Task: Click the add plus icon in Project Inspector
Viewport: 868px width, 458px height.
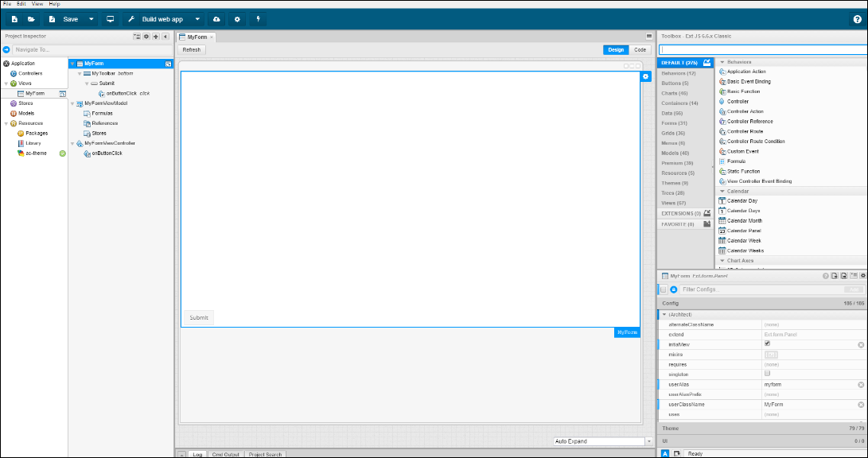Action: click(x=156, y=37)
